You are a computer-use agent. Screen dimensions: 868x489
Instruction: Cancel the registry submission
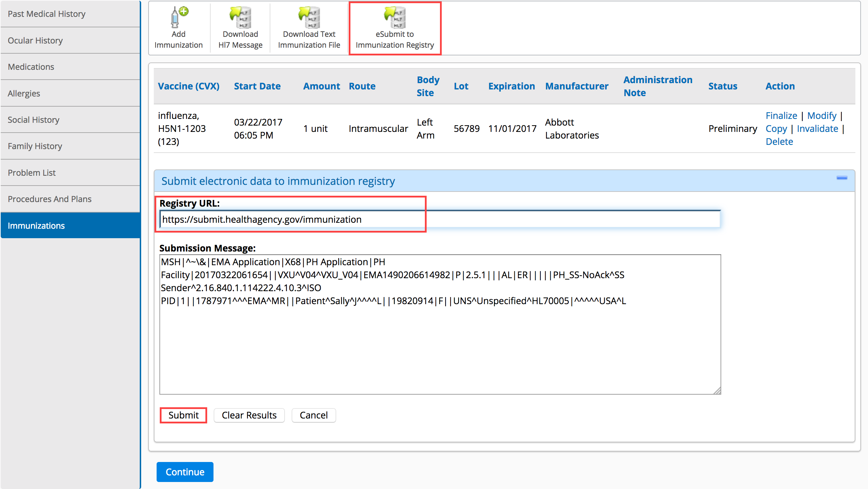click(313, 415)
